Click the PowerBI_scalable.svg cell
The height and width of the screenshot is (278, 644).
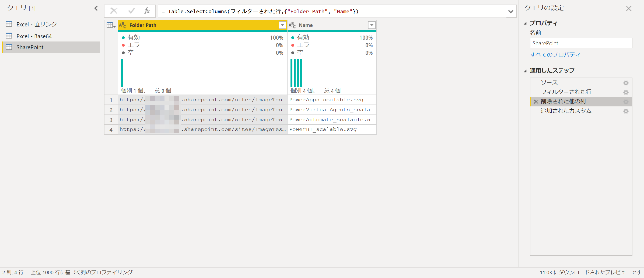(332, 130)
